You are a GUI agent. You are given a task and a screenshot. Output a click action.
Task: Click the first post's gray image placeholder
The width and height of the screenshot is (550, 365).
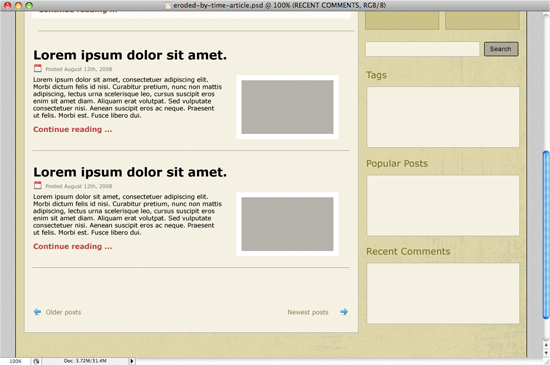[287, 107]
